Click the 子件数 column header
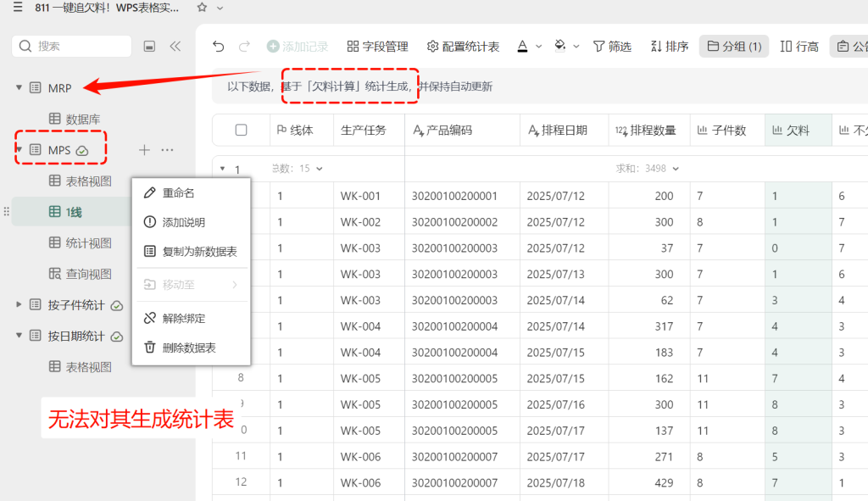This screenshot has width=868, height=501. (x=727, y=131)
